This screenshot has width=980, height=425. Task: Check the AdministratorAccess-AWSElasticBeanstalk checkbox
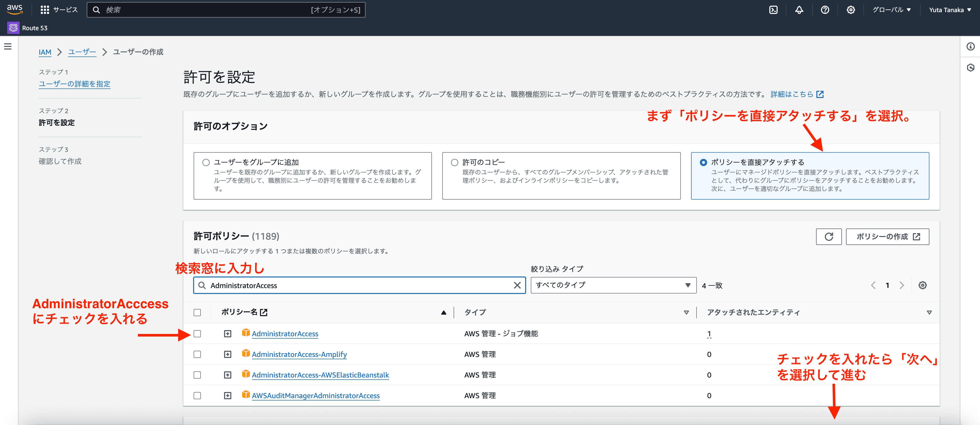click(x=197, y=375)
